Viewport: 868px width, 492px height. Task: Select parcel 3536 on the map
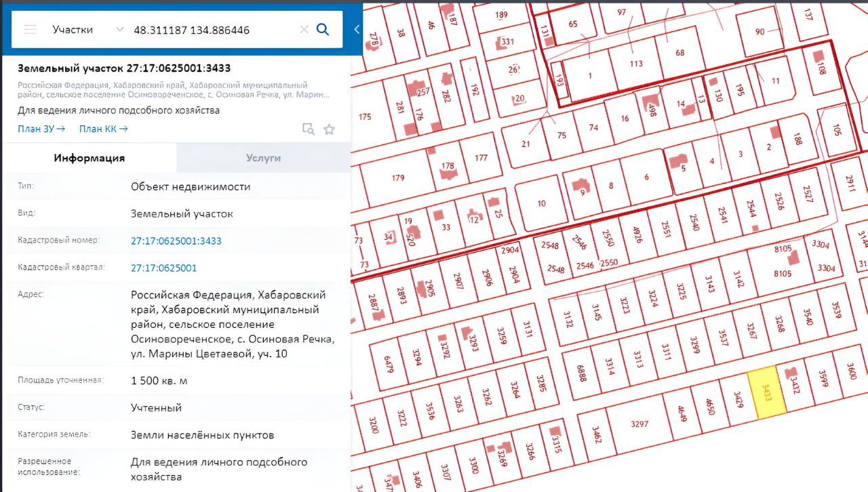coord(430,413)
